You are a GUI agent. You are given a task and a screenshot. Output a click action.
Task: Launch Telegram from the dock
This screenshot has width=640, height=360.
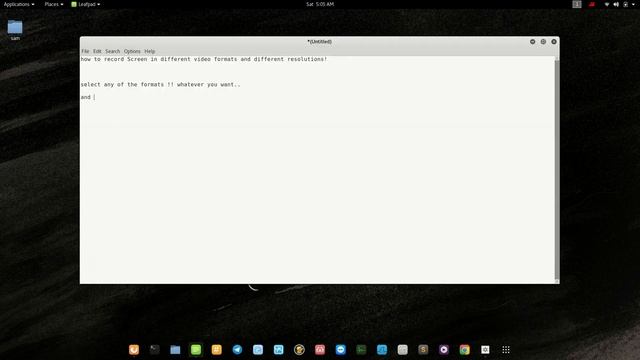pos(237,349)
